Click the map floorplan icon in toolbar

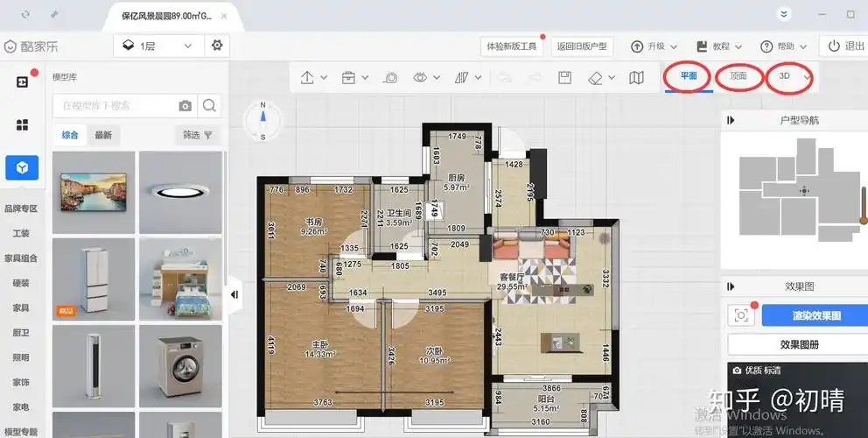click(636, 78)
